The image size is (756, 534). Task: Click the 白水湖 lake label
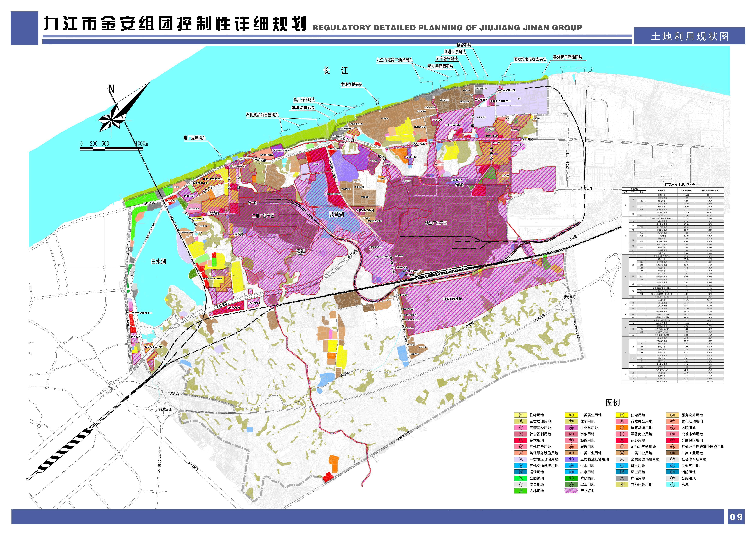[158, 262]
